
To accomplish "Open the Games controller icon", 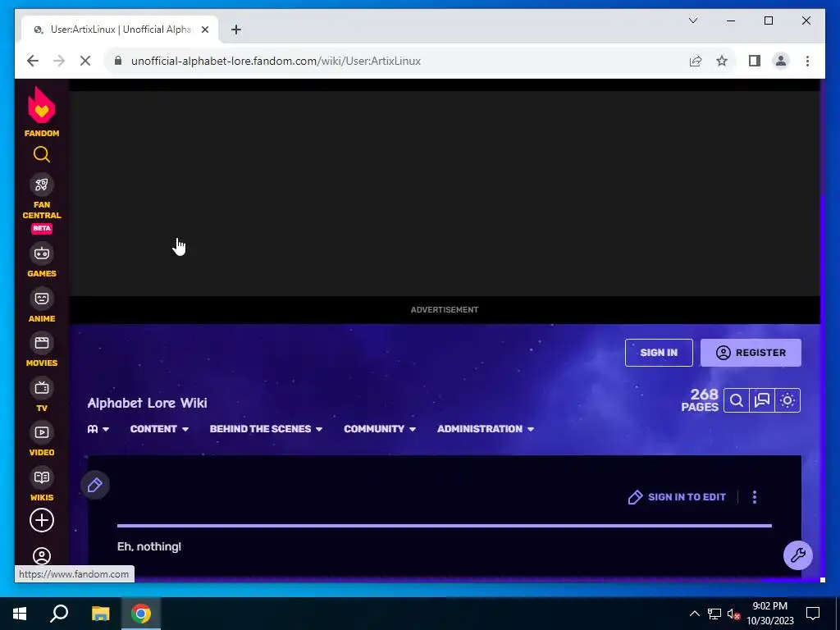I will 42,253.
